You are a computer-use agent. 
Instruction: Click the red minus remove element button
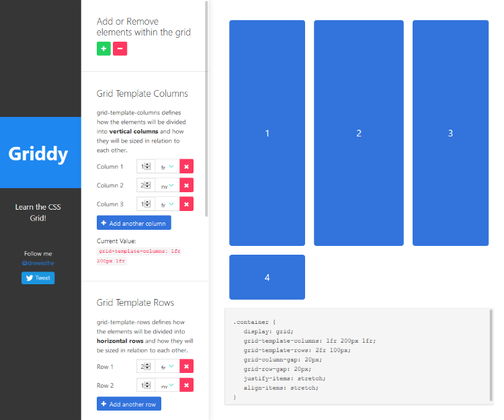coord(120,48)
